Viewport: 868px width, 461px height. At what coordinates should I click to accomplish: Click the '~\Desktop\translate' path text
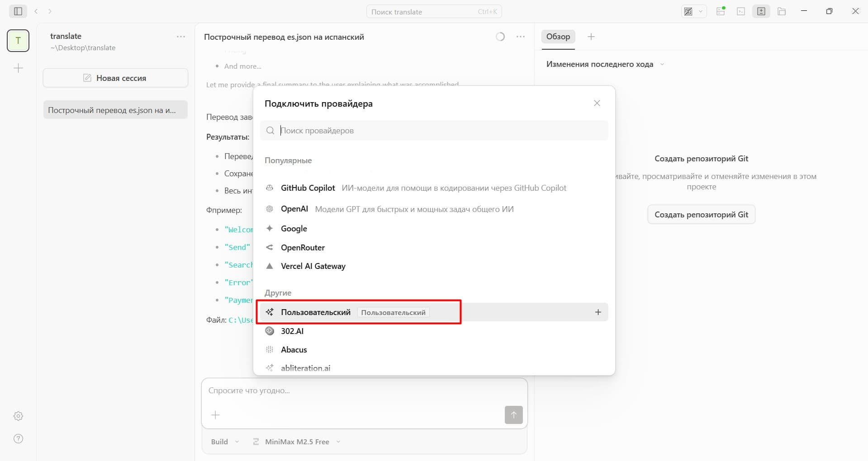pyautogui.click(x=83, y=48)
